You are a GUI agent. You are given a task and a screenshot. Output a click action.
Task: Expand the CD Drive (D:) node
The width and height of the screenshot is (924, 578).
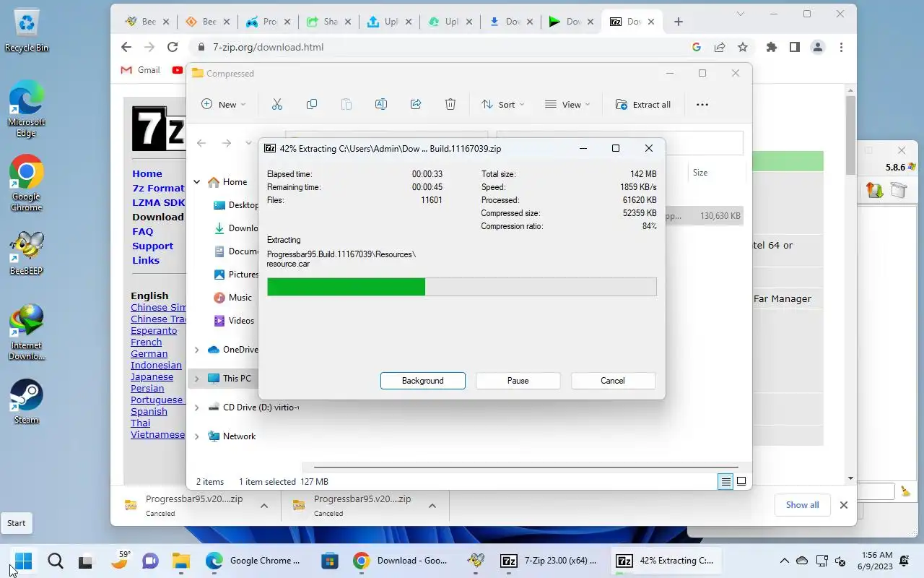point(196,407)
